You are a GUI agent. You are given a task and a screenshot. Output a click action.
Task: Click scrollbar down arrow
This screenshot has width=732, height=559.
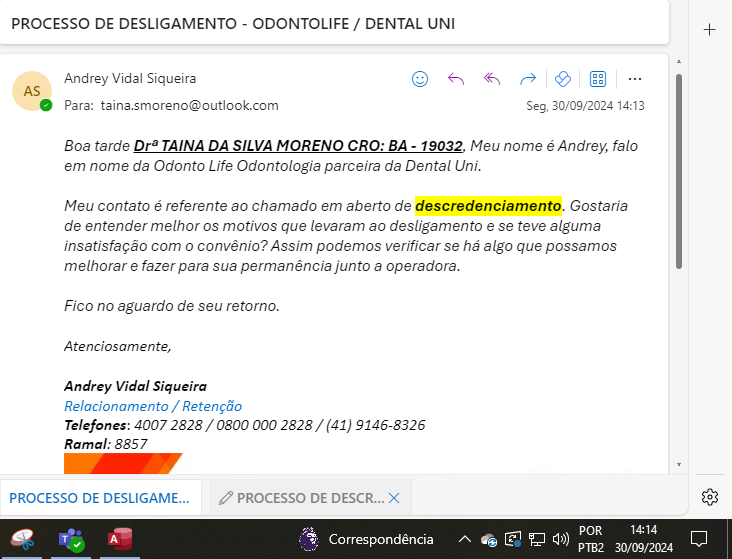point(679,465)
